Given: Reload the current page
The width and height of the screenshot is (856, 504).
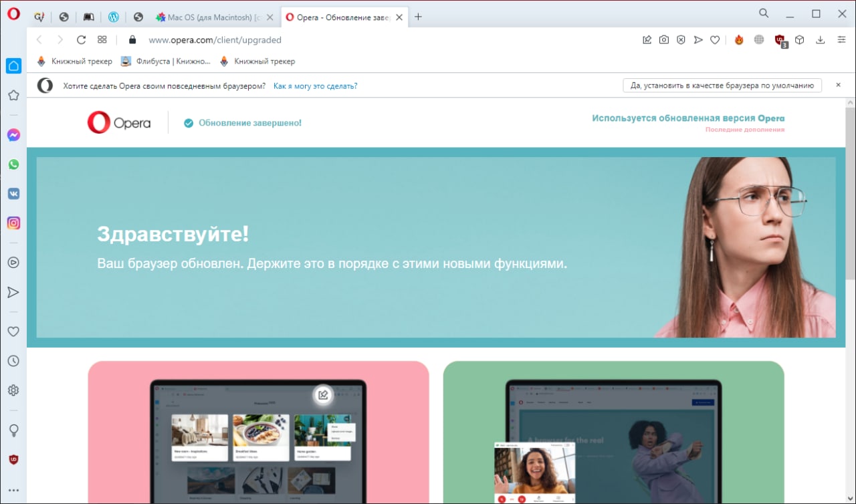Looking at the screenshot, I should pyautogui.click(x=82, y=39).
